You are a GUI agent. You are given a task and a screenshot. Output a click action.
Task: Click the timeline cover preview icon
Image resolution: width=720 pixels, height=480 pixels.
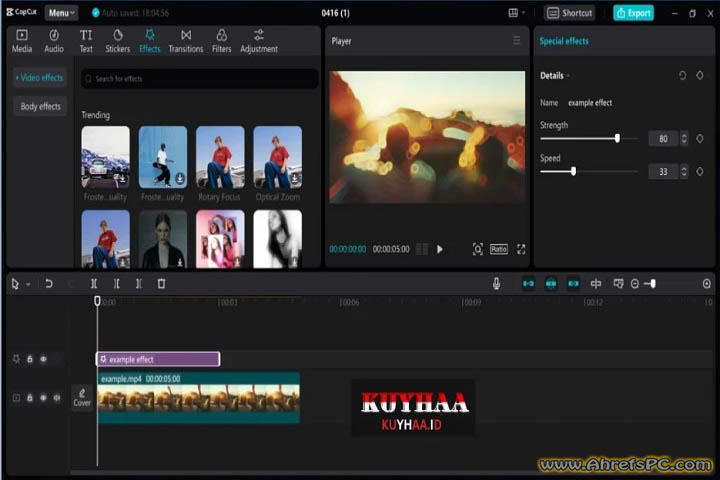[x=619, y=283]
